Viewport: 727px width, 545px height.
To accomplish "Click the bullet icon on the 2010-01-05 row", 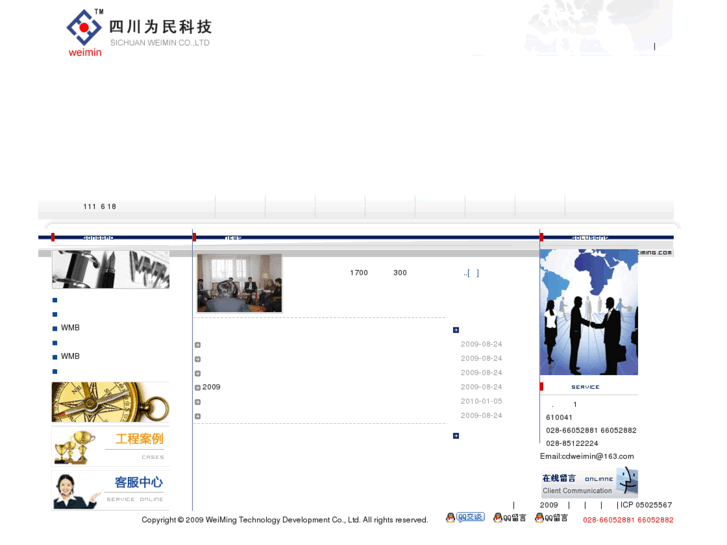I will 198,402.
